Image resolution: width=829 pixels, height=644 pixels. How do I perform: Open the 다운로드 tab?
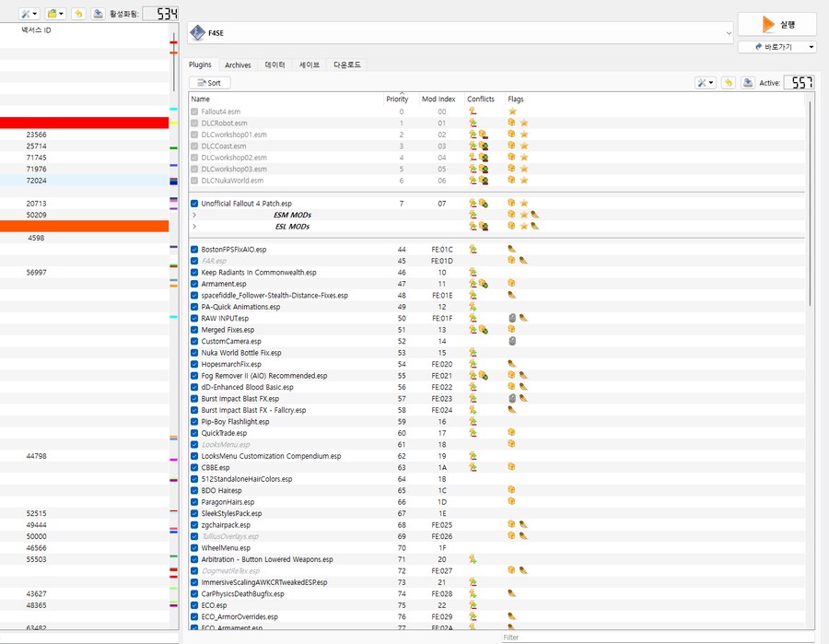coord(347,65)
